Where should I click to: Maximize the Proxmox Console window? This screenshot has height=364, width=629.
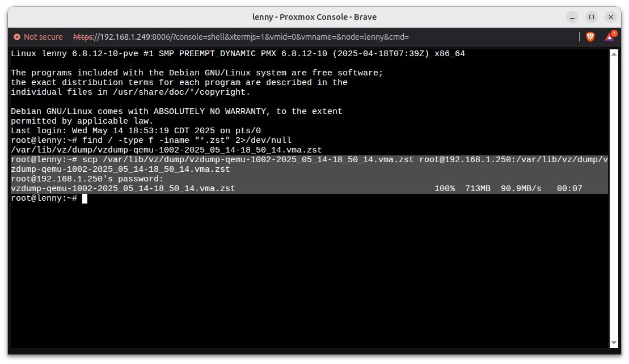point(592,17)
